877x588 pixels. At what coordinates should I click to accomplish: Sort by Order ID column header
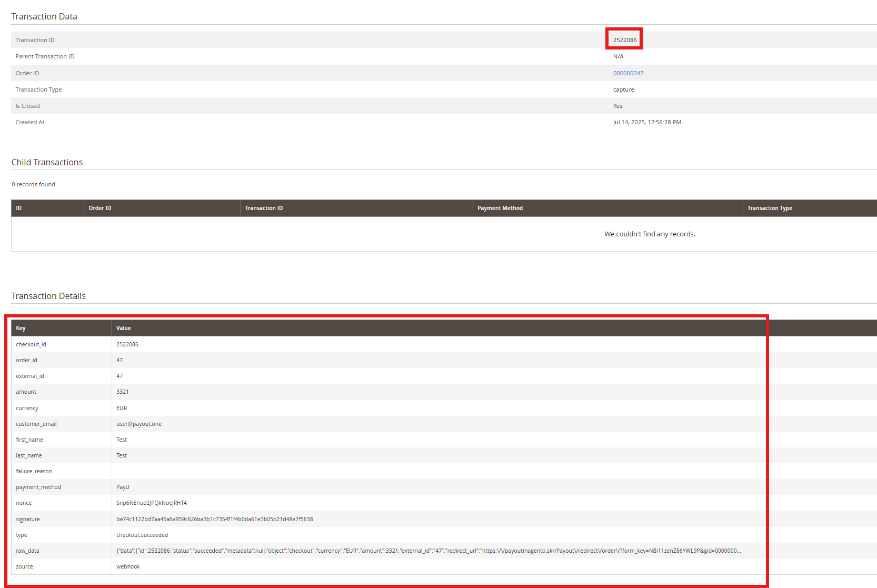pos(100,208)
